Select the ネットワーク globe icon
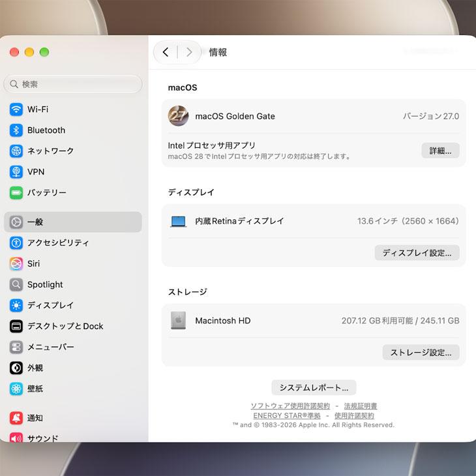The height and width of the screenshot is (476, 476). (16, 151)
